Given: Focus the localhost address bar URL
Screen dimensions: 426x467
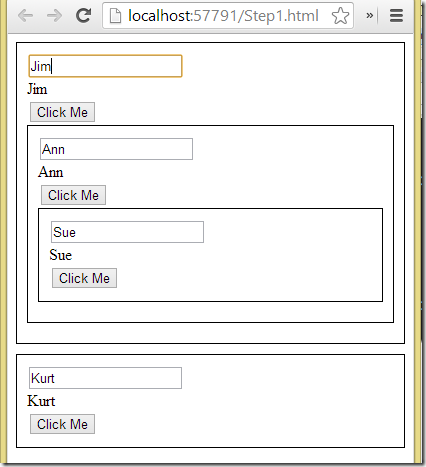Looking at the screenshot, I should pos(223,16).
